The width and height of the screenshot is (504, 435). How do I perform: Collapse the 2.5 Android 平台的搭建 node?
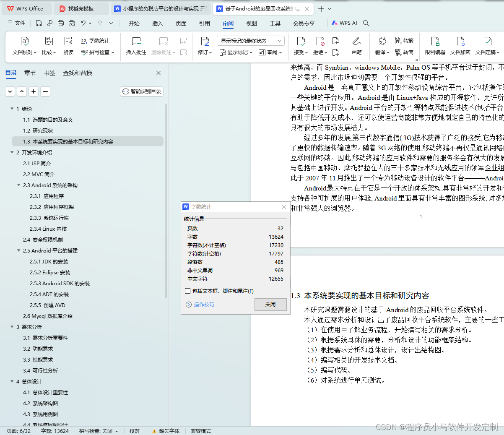click(19, 250)
